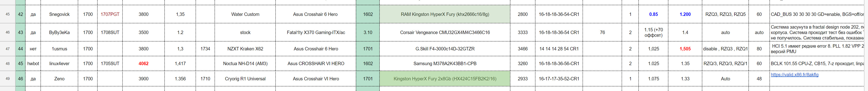
Task: Click the red 4062 frequency cell
Action: pyautogui.click(x=144, y=64)
